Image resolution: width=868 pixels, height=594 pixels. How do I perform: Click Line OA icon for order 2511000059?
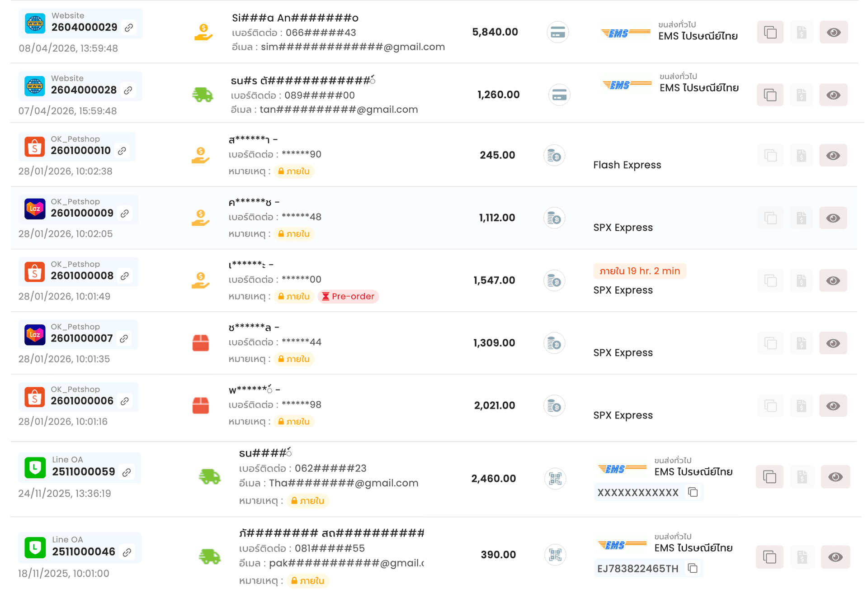tap(35, 467)
